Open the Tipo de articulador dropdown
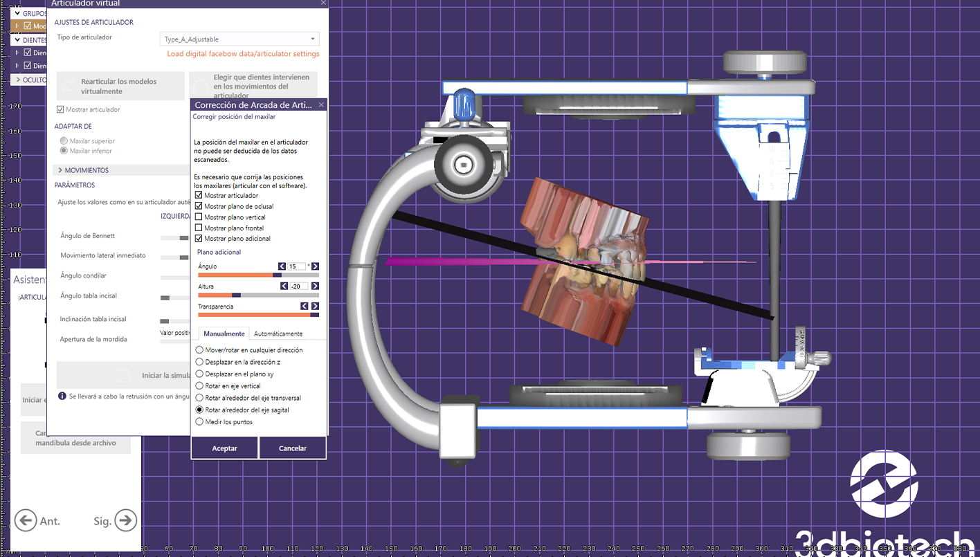 pos(239,38)
